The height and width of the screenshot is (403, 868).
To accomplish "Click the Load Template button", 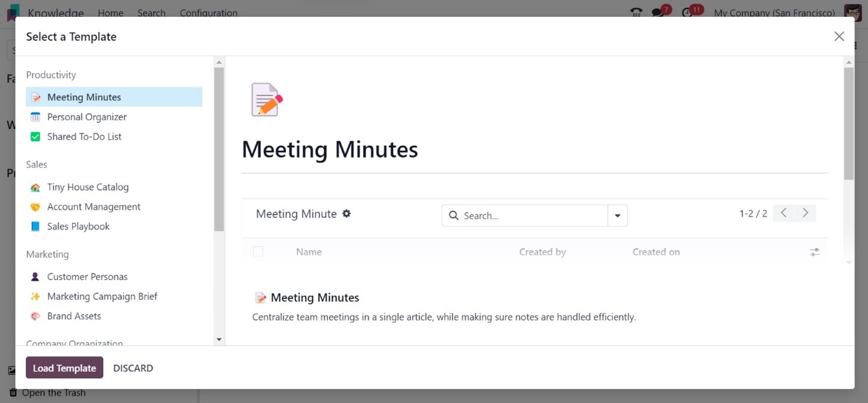I will click(64, 368).
